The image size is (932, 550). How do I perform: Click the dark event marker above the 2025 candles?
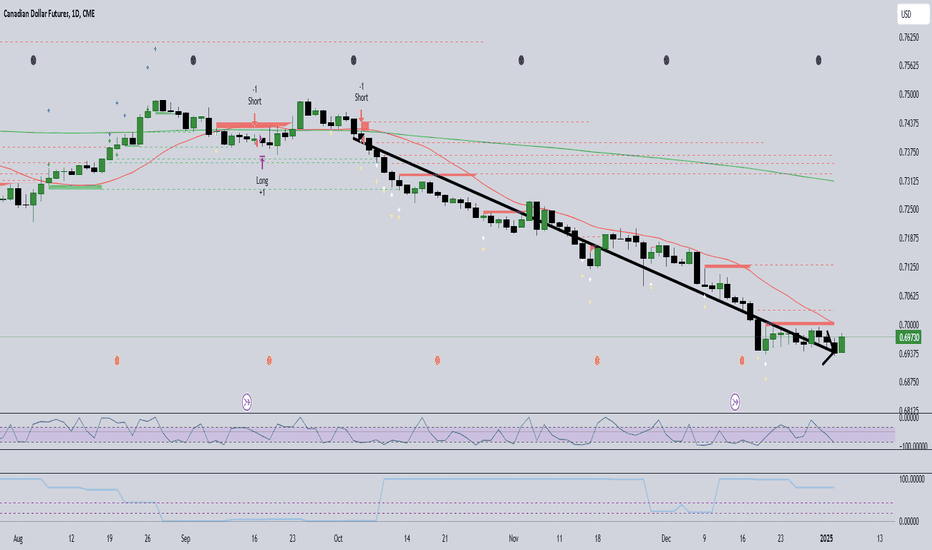pyautogui.click(x=818, y=60)
